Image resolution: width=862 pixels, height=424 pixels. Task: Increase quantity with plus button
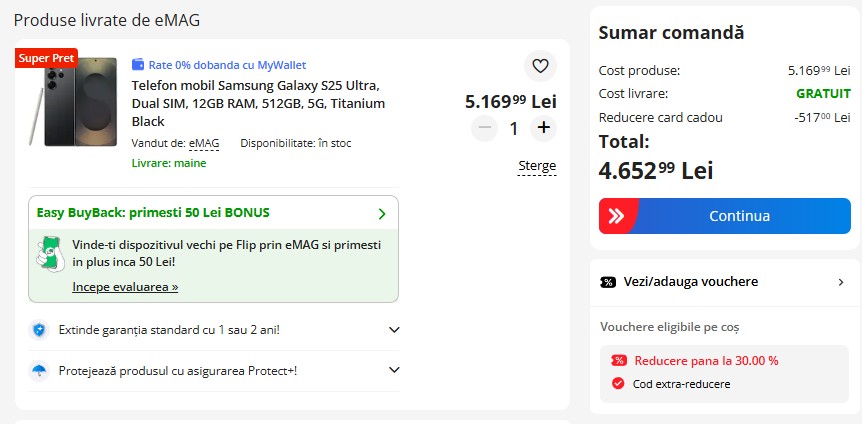(543, 128)
